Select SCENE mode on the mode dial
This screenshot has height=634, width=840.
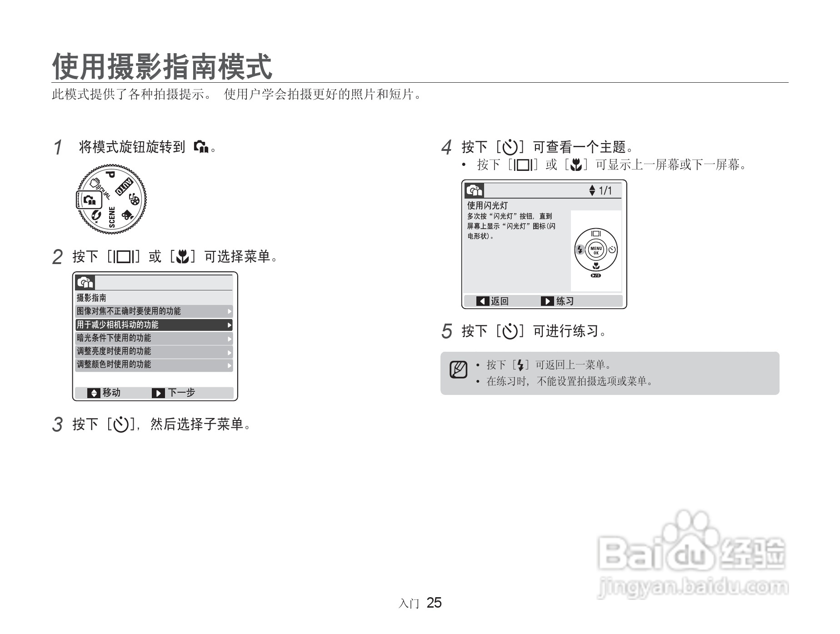(112, 217)
